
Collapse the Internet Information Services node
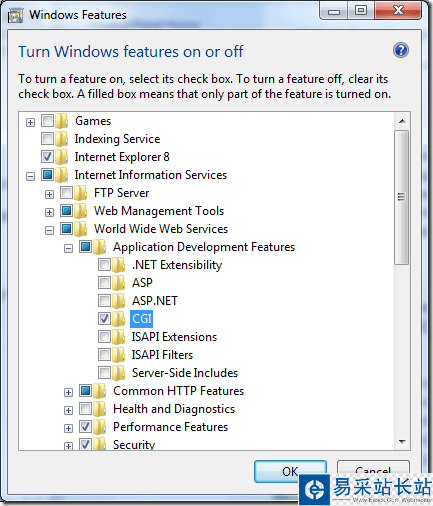pyautogui.click(x=30, y=176)
